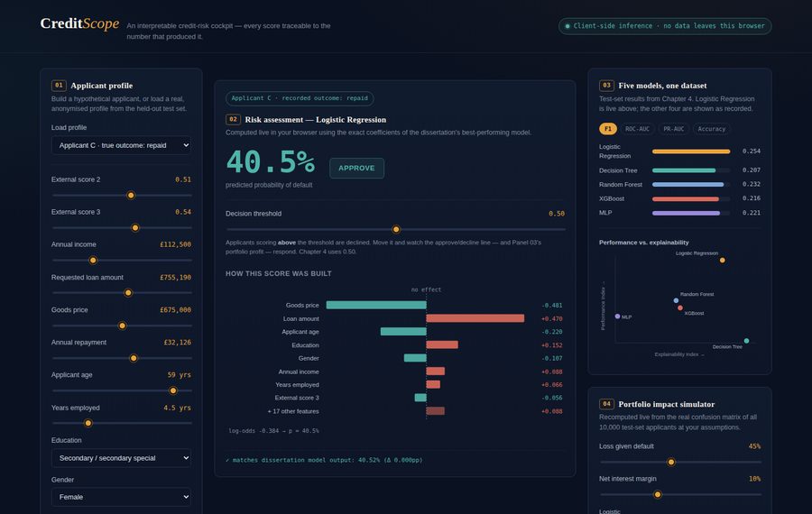Click the +0.470 Loan amount value
The image size is (812, 514).
(551, 319)
